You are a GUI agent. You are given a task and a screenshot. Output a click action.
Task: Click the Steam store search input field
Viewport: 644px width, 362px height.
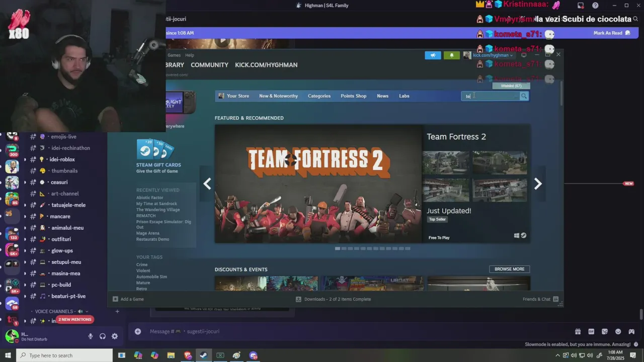(x=491, y=96)
